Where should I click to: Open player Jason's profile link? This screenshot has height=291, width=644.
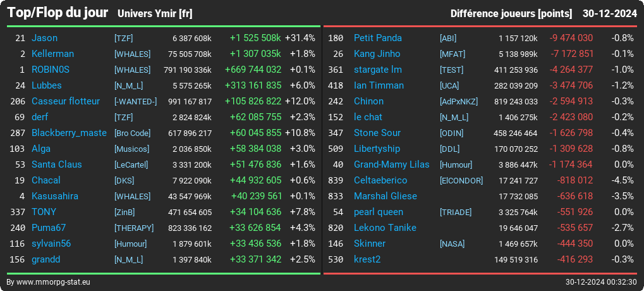click(44, 38)
